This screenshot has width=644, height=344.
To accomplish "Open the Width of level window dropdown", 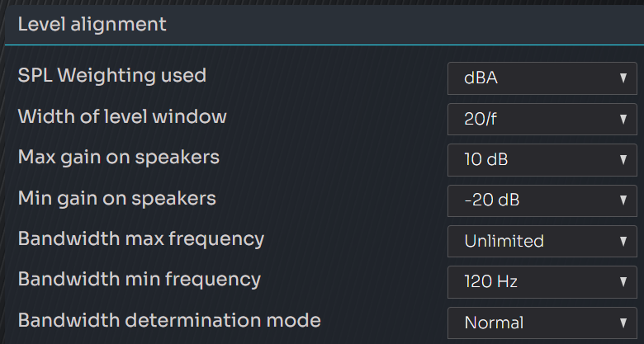I will tap(541, 119).
